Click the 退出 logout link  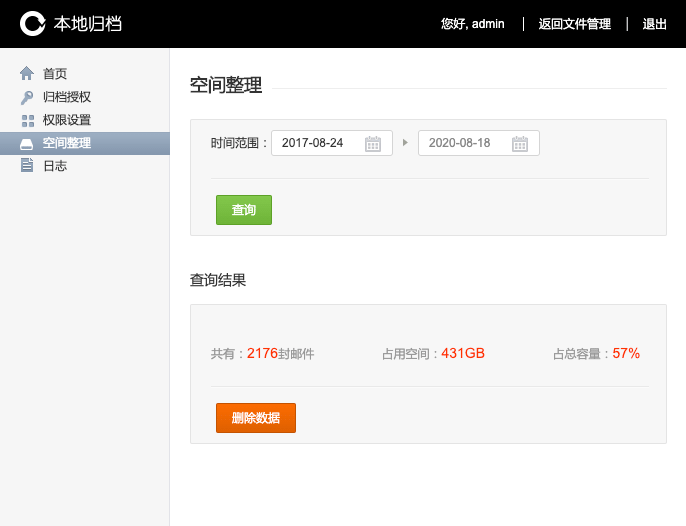click(654, 24)
